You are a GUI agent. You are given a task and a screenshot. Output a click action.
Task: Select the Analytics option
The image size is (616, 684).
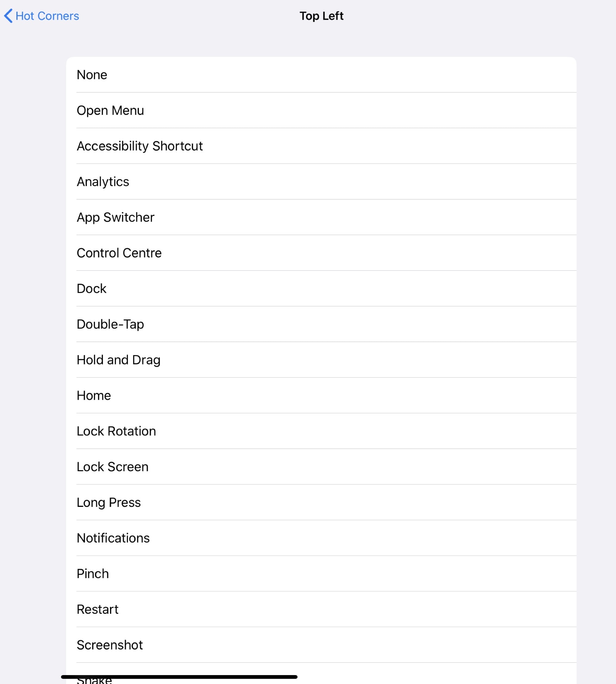click(x=103, y=181)
